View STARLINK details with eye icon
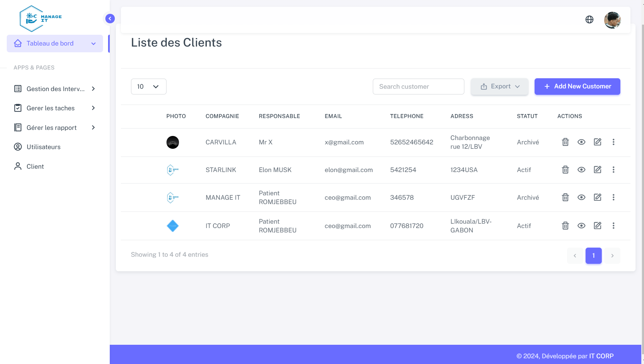 581,170
